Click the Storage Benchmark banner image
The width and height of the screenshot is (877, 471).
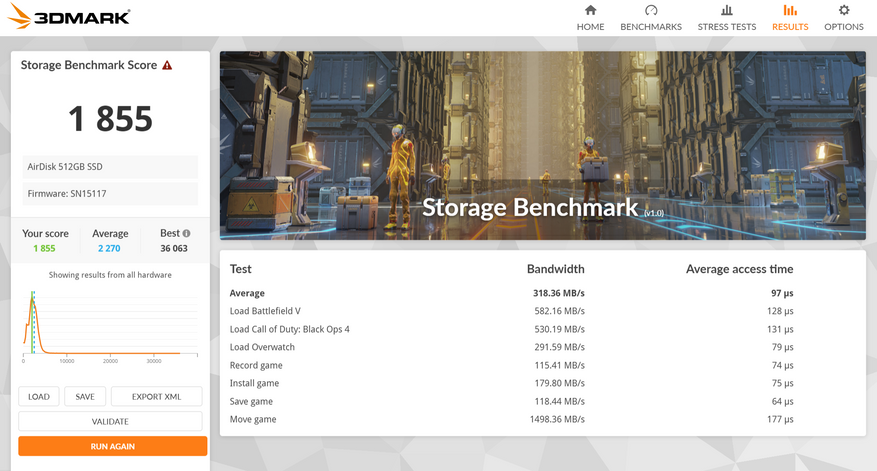[542, 146]
